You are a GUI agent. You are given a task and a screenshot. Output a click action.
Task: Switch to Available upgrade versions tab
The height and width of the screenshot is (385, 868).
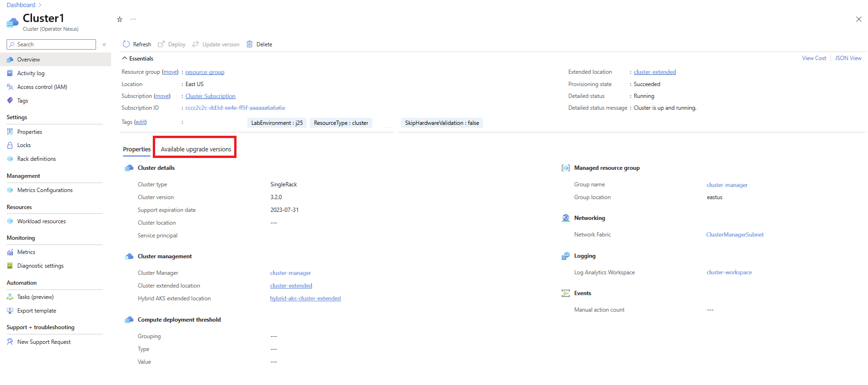coord(196,149)
